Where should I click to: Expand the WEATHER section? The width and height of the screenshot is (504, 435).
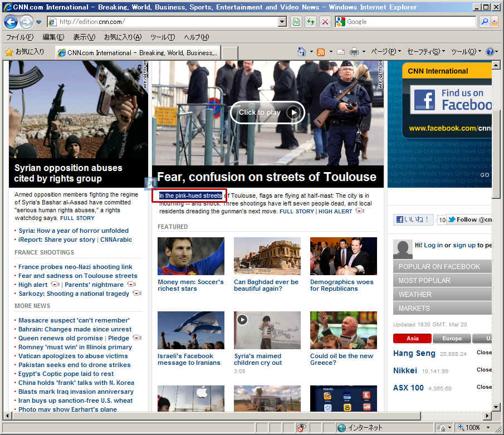click(442, 294)
